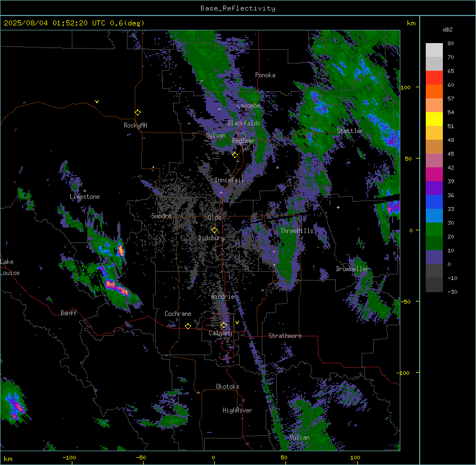Click the RockyMH label

135,125
